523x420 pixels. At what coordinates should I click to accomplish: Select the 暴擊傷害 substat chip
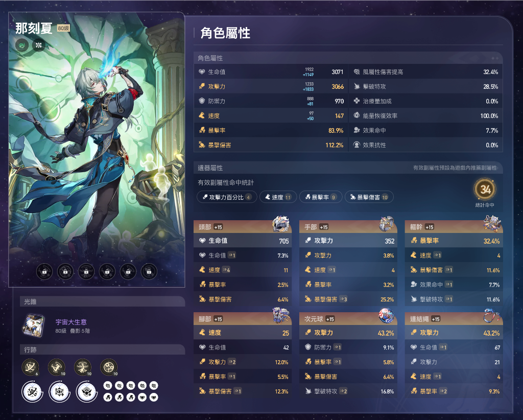369,197
